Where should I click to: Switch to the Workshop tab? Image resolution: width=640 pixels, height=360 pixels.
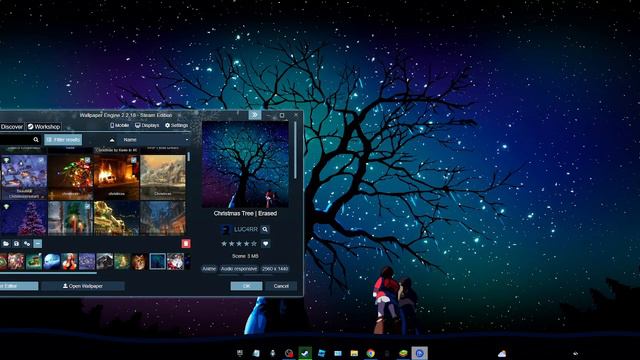tap(44, 127)
